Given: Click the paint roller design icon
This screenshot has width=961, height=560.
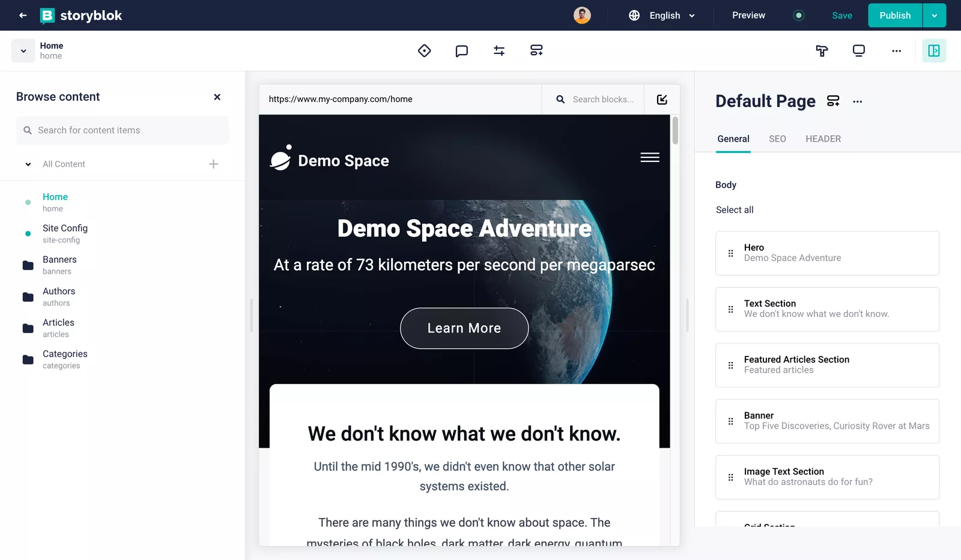Looking at the screenshot, I should click(x=822, y=51).
